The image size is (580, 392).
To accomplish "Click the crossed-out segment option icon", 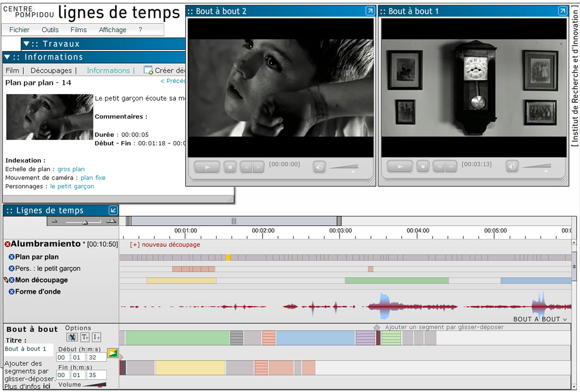I will point(72,337).
